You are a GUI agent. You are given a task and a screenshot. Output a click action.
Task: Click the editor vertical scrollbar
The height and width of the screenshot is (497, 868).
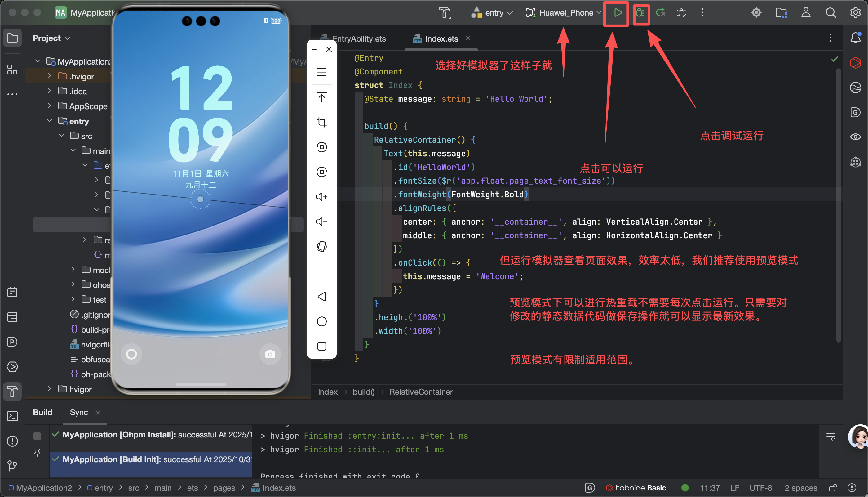tap(838, 205)
